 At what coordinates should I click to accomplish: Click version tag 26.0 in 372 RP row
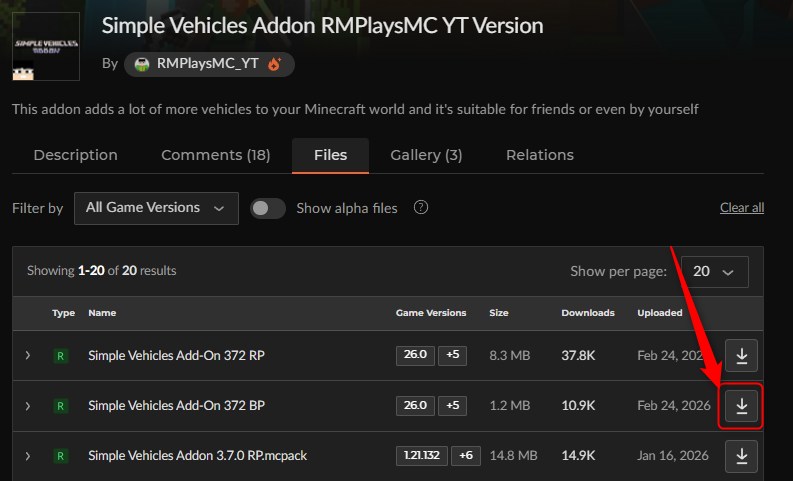pyautogui.click(x=415, y=355)
